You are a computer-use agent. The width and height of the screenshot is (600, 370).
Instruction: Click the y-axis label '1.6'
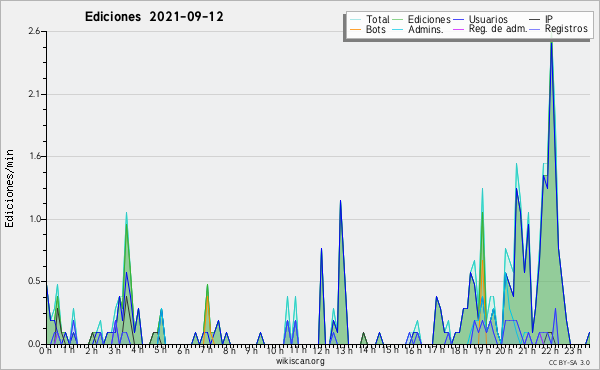(34, 156)
